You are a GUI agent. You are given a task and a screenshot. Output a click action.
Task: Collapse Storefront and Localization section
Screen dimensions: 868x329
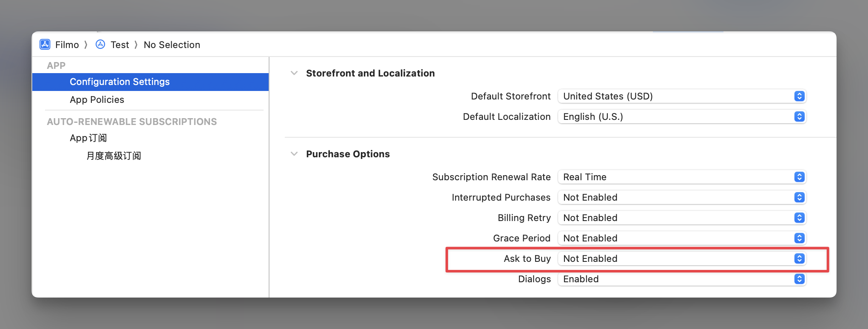(x=294, y=73)
